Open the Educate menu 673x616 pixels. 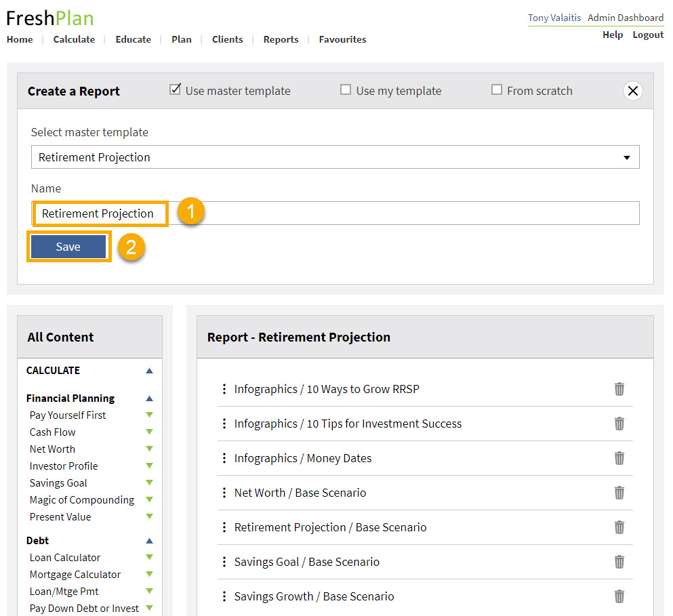pyautogui.click(x=133, y=39)
